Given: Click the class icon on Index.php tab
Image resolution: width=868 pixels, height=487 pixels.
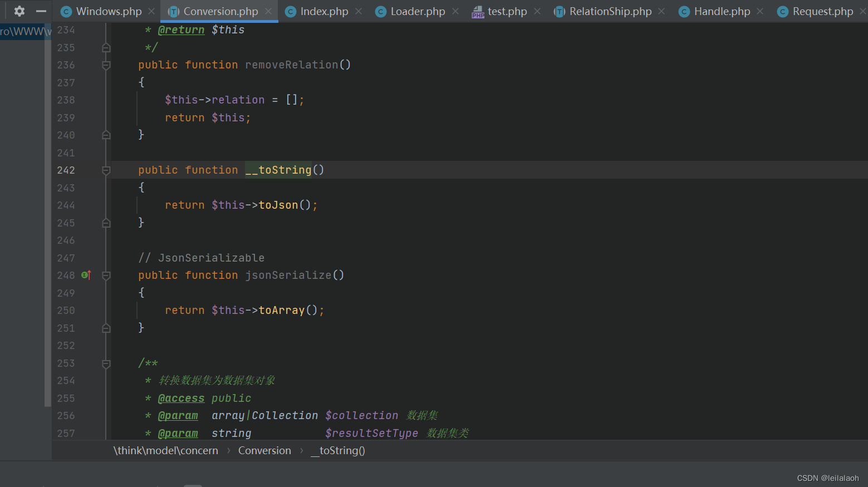Looking at the screenshot, I should (290, 11).
